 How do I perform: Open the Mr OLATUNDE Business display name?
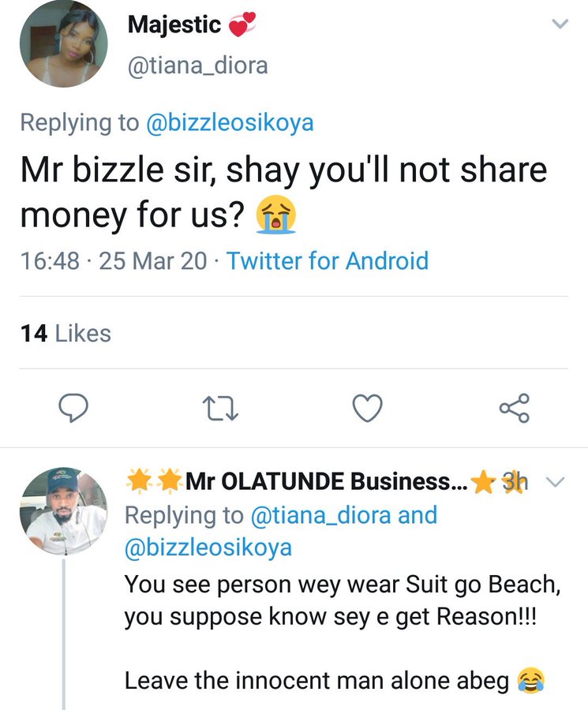point(326,482)
